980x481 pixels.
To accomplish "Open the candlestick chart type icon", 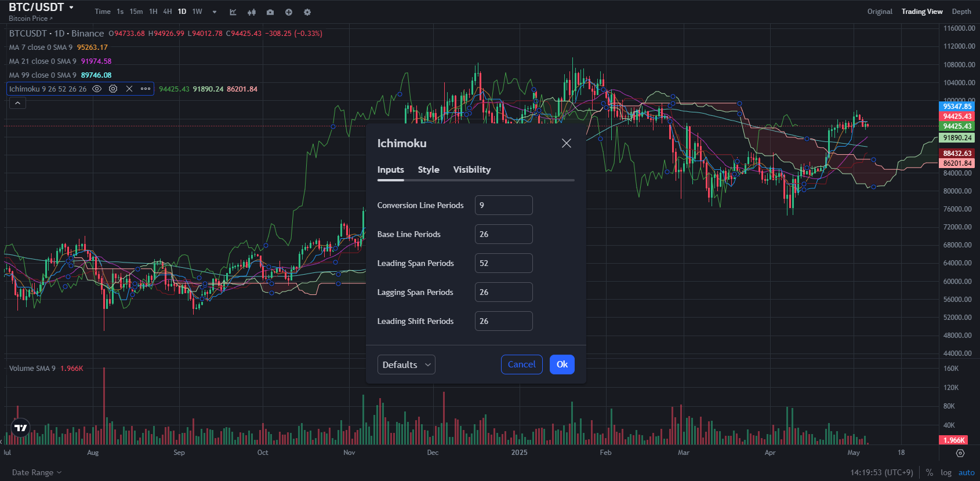I will coord(252,12).
